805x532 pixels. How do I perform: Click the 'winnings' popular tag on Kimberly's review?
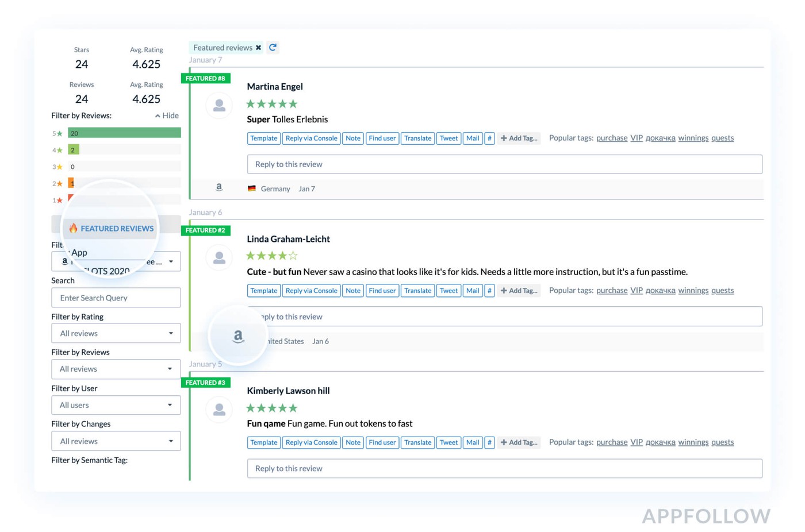(693, 442)
